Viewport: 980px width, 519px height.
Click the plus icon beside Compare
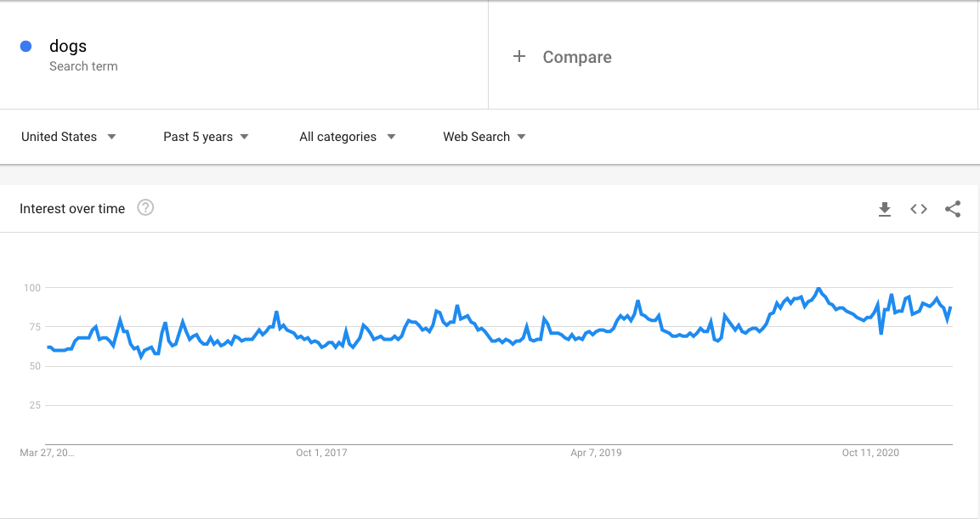point(518,57)
